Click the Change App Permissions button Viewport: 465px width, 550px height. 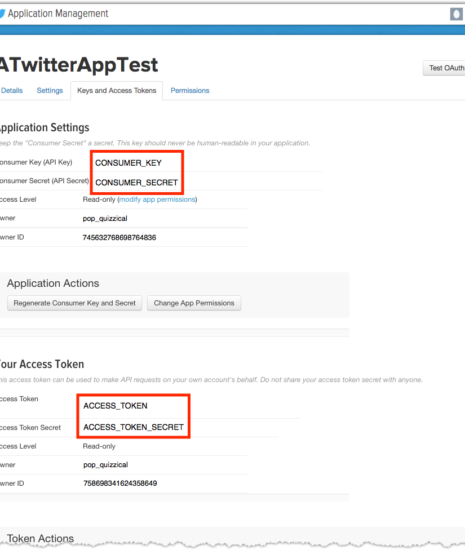[x=194, y=303]
